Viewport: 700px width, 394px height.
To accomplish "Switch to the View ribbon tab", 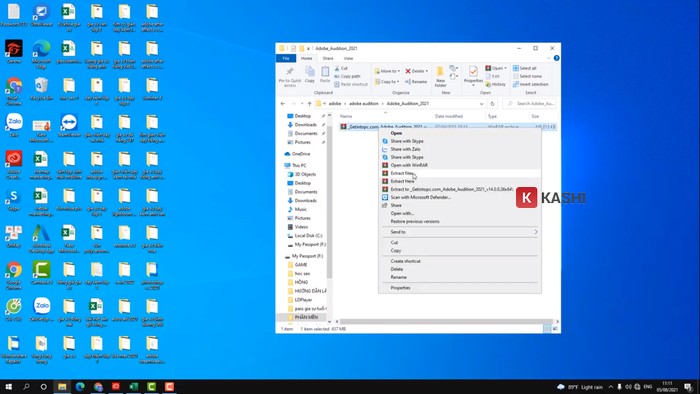I will click(x=348, y=58).
